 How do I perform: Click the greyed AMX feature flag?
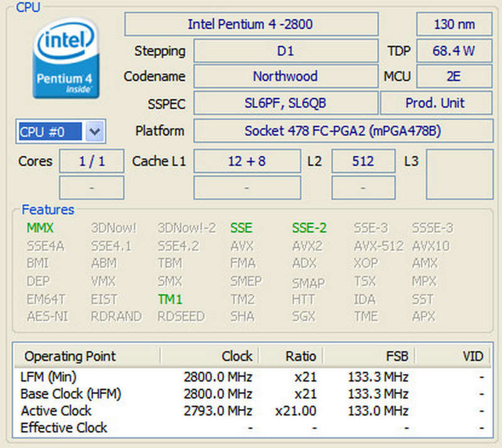point(425,264)
